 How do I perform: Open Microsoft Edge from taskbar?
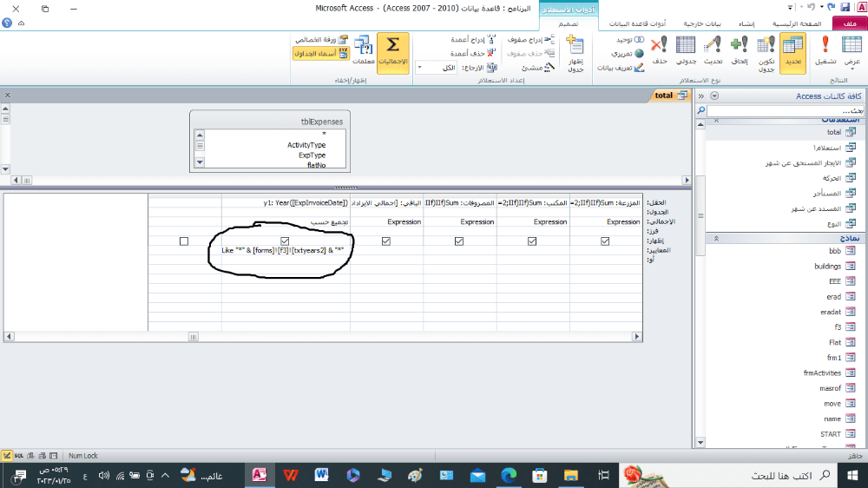pos(508,475)
